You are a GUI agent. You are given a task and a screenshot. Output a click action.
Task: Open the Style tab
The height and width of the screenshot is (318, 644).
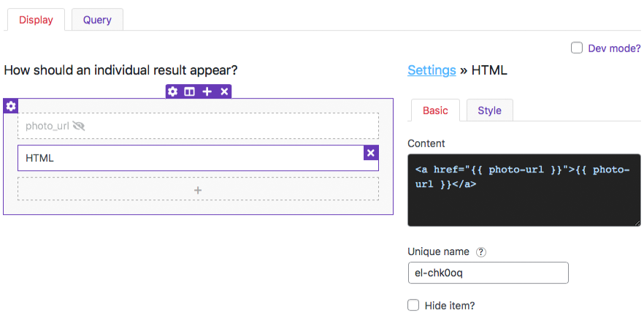pos(489,110)
